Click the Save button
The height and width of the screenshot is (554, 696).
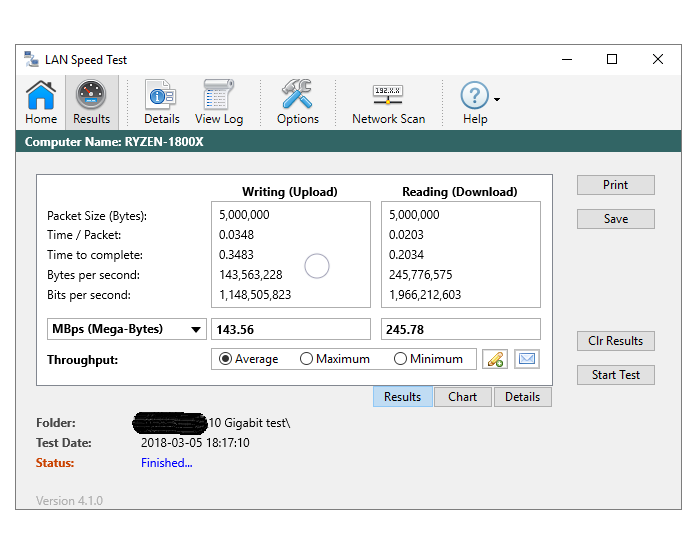pyautogui.click(x=616, y=219)
